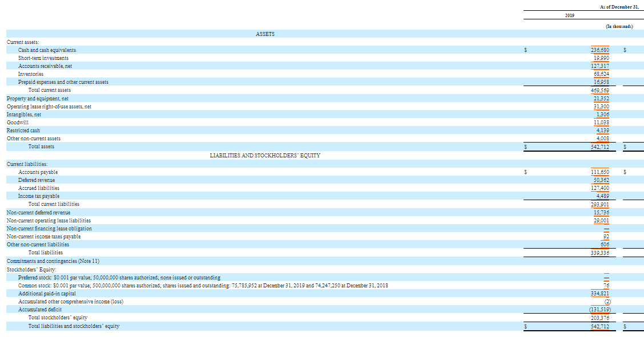This screenshot has width=644, height=337.
Task: Click the 68,624 inventories value
Action: 601,74
